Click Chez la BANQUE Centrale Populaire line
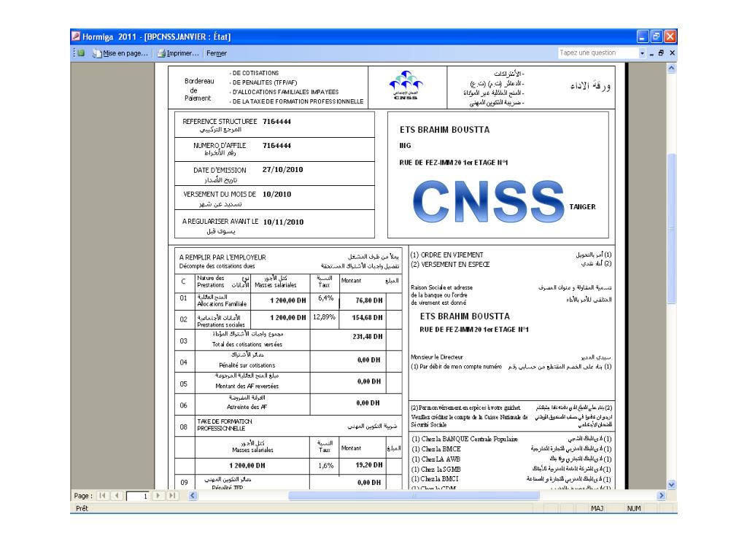This screenshot has height=560, width=747. [x=465, y=439]
